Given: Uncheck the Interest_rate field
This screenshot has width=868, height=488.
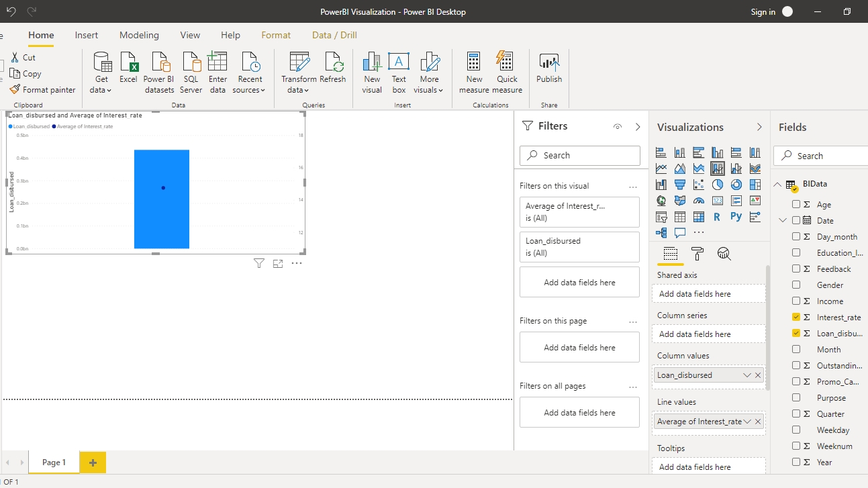Looking at the screenshot, I should click(x=796, y=318).
